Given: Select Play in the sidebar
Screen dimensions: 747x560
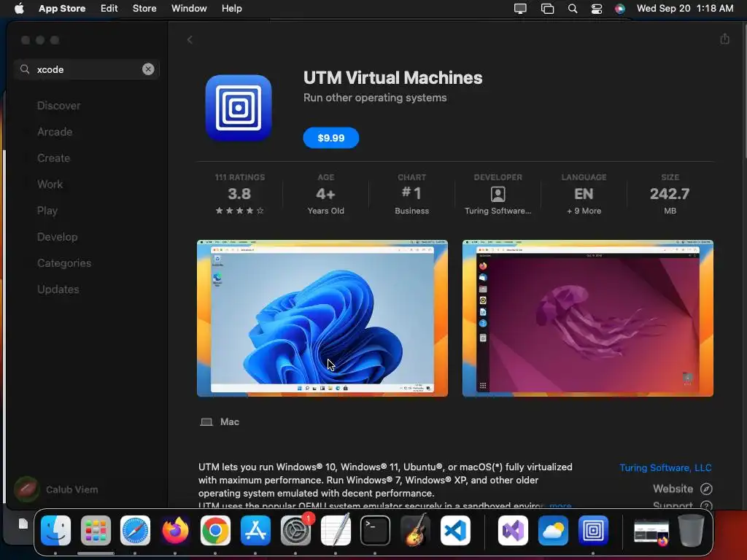Looking at the screenshot, I should click(x=47, y=211).
